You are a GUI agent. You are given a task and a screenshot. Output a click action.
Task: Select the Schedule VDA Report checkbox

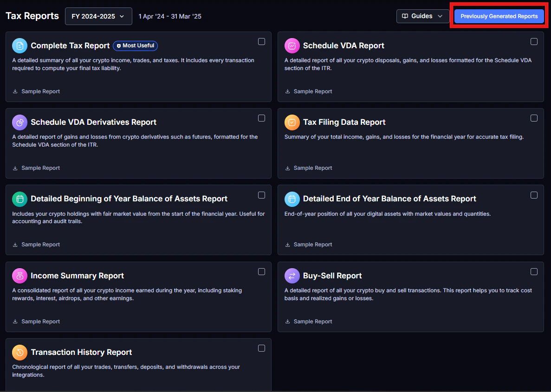534,41
